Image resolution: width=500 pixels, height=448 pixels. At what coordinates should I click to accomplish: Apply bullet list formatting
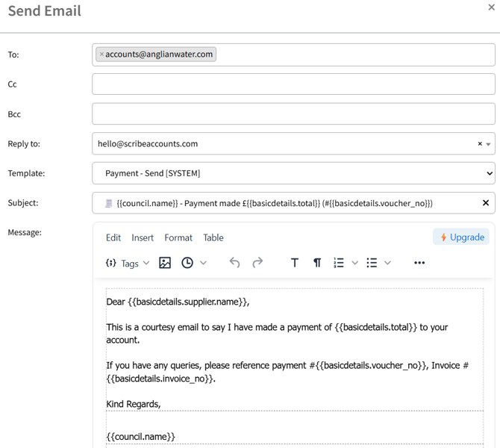pyautogui.click(x=372, y=263)
